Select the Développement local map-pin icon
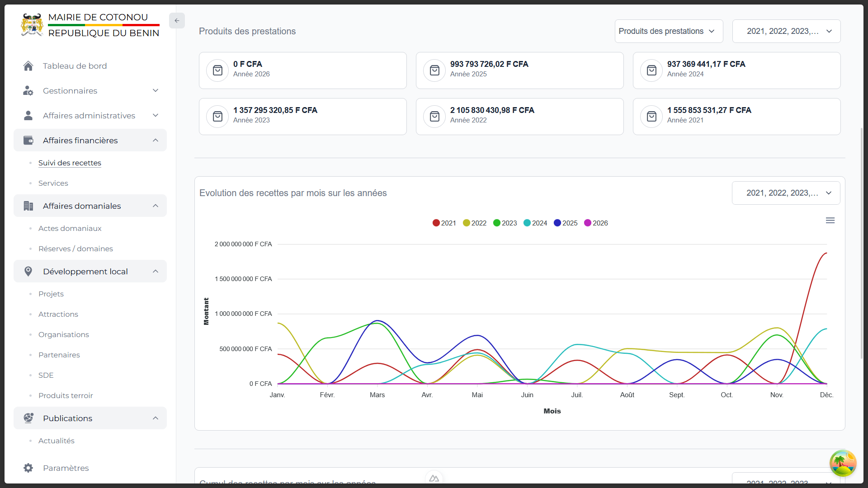868x488 pixels. coord(28,271)
